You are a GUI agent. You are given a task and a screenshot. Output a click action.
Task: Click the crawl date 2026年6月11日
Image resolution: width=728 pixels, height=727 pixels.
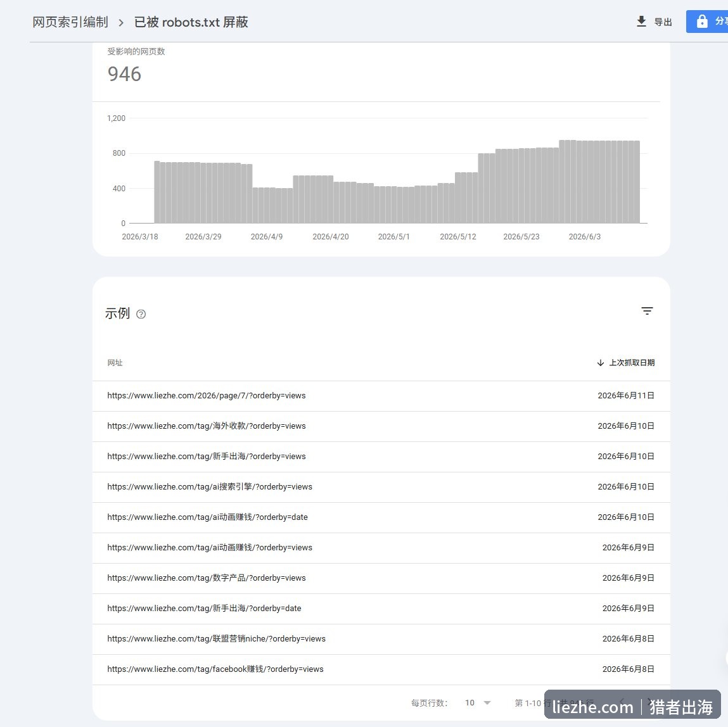point(626,396)
